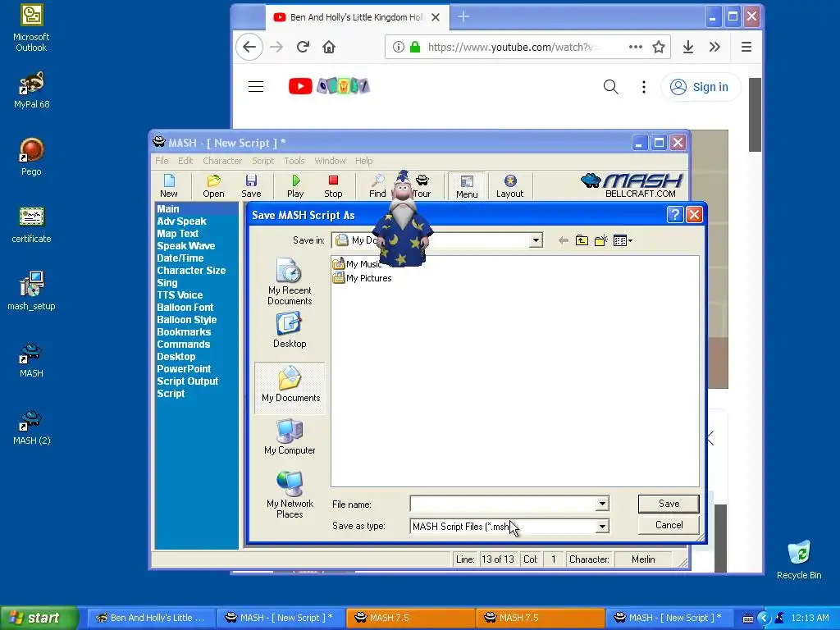Screen dimensions: 840x630
Task: Select Adv Speak in the side menu
Action: tap(181, 221)
